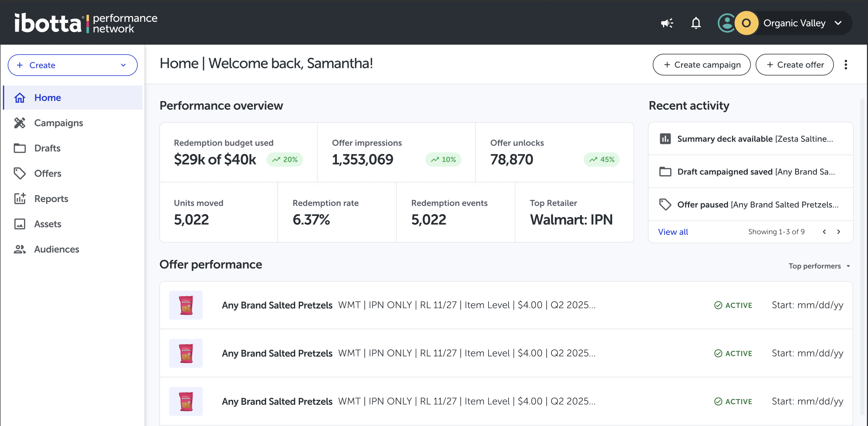Open the notifications bell
This screenshot has height=426, width=868.
(x=696, y=23)
